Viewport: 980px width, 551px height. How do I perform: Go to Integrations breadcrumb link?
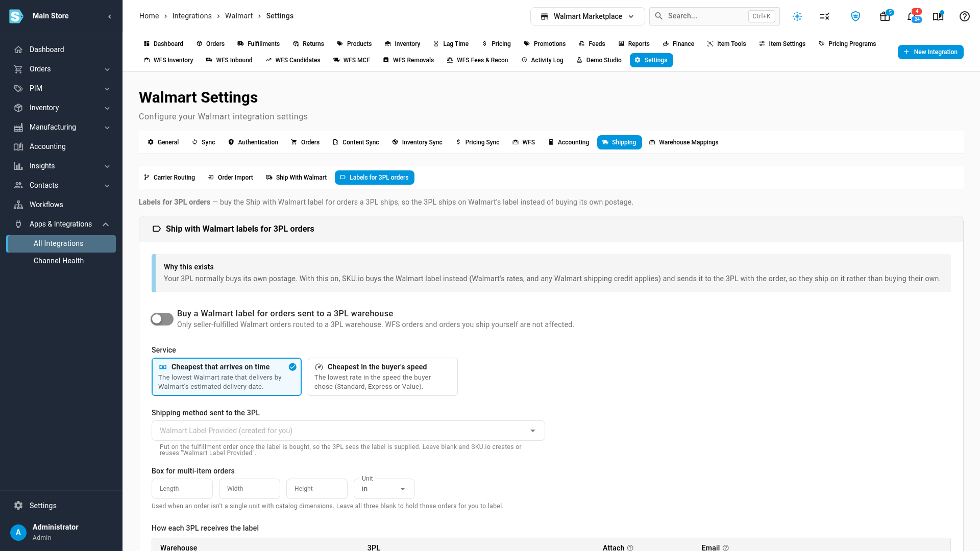click(x=192, y=16)
